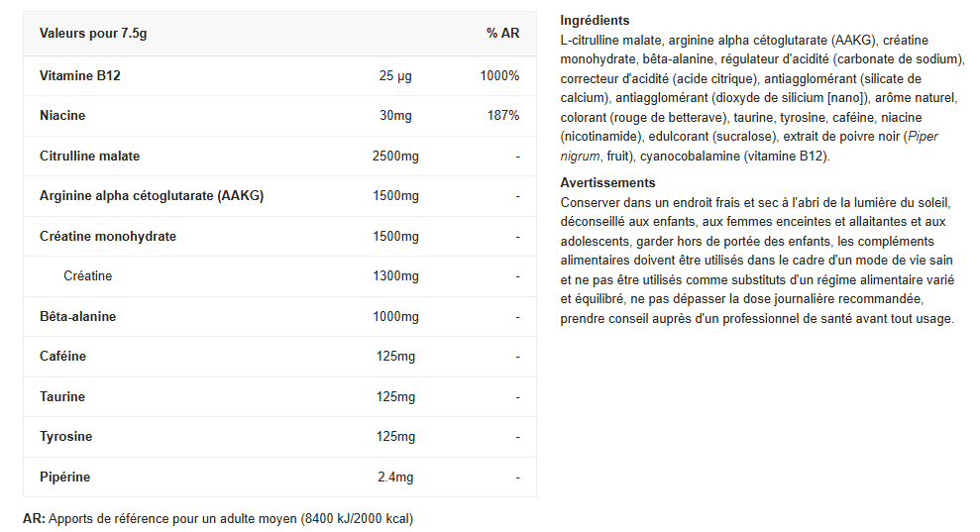This screenshot has width=980, height=532.
Task: Click the 2500mg Citrulline malate amount
Action: point(395,157)
